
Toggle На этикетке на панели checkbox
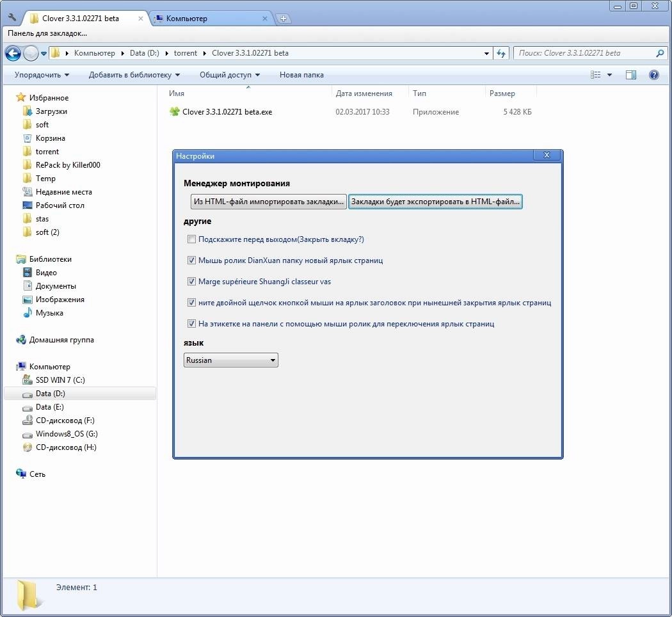[191, 323]
